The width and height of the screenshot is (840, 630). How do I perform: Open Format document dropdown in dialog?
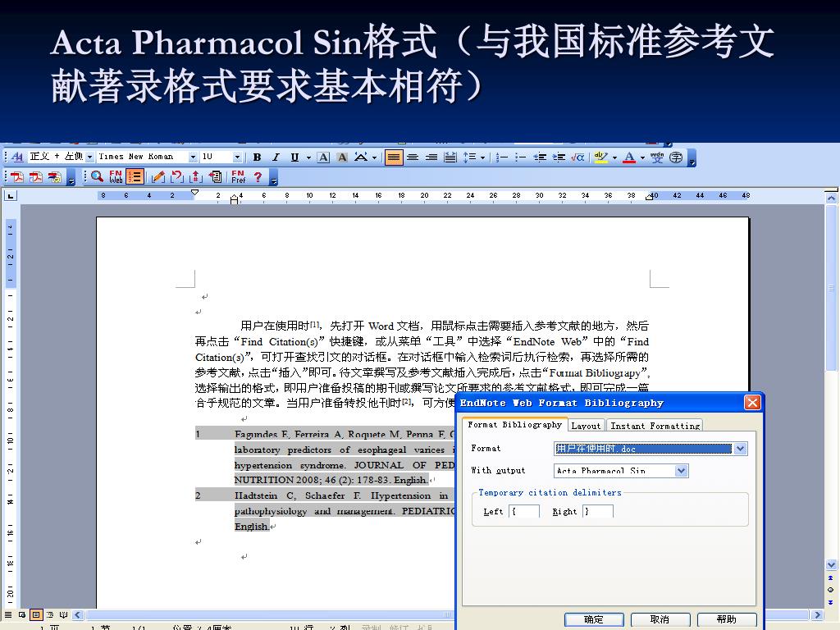click(x=741, y=449)
